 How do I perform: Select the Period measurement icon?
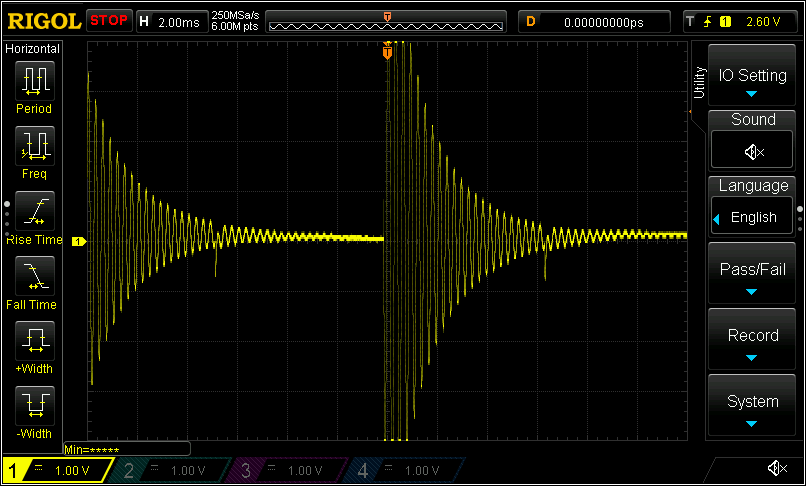click(x=34, y=80)
